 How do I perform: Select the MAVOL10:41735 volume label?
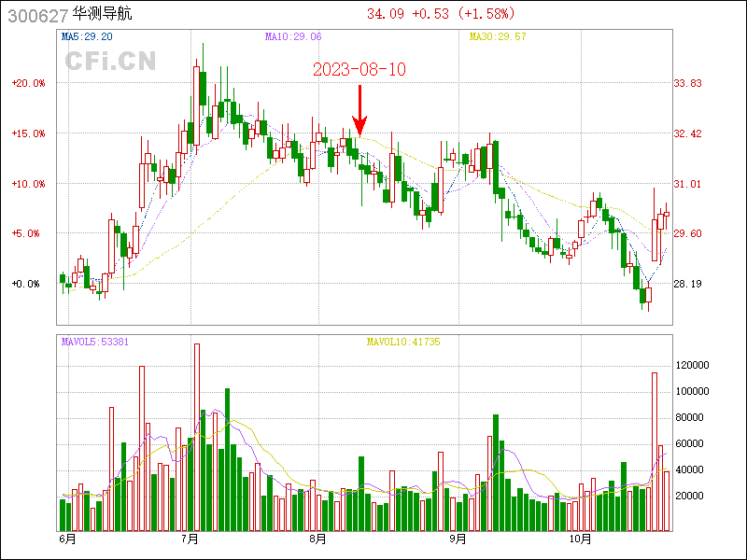403,342
